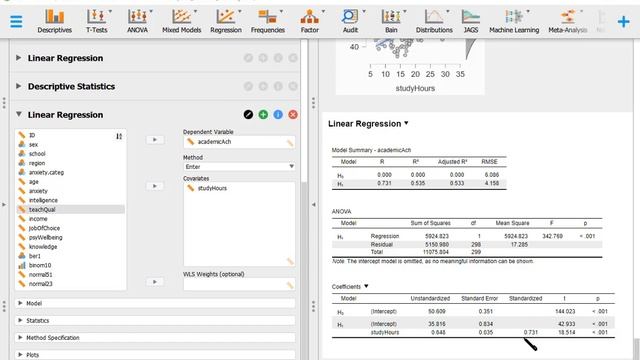Open the Frequencies module menu
640x360 pixels.
coord(268,21)
